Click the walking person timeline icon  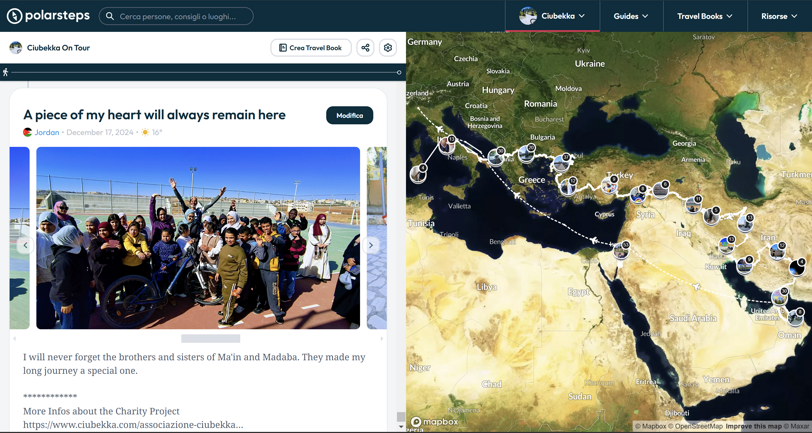point(6,72)
